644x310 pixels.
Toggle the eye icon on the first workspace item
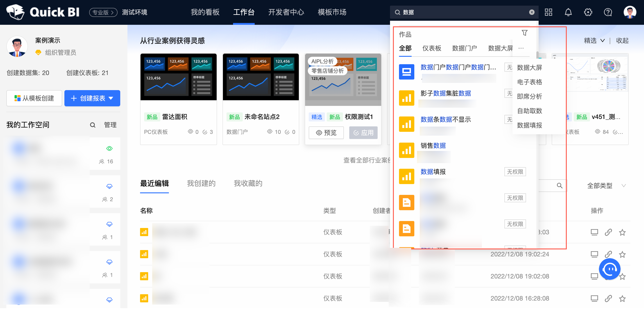109,148
